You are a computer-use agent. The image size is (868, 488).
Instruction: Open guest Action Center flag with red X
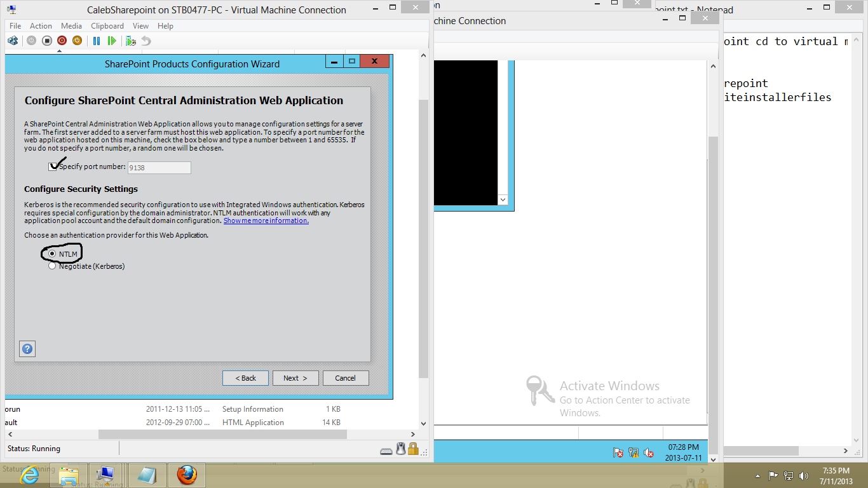(x=618, y=452)
